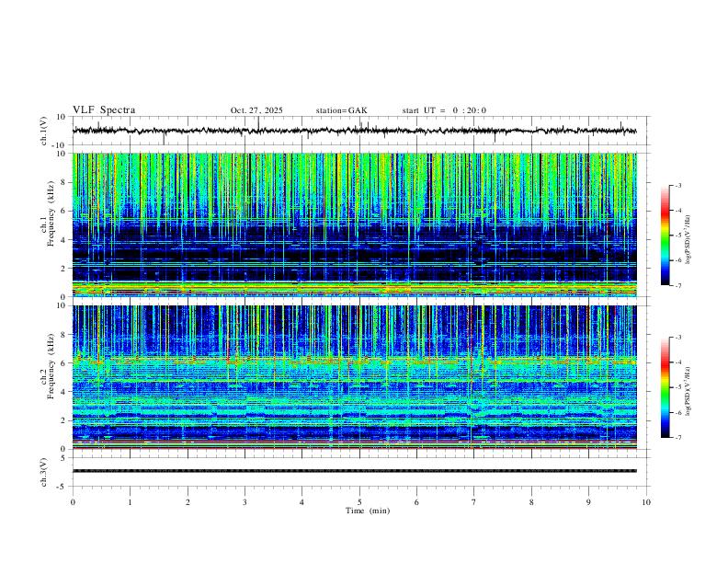Click the ch.2 'Frequency (kHz)' axis title
Screen dimensions: 728x563
click(x=51, y=365)
